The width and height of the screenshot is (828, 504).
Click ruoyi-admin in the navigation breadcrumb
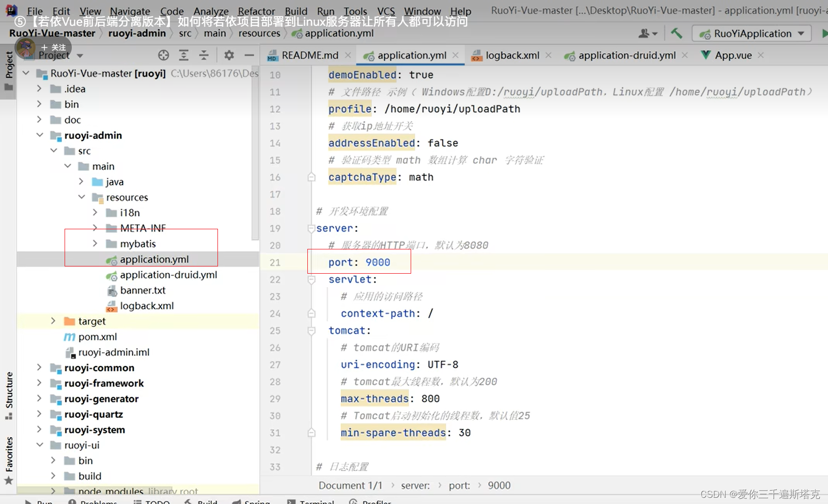(x=136, y=33)
